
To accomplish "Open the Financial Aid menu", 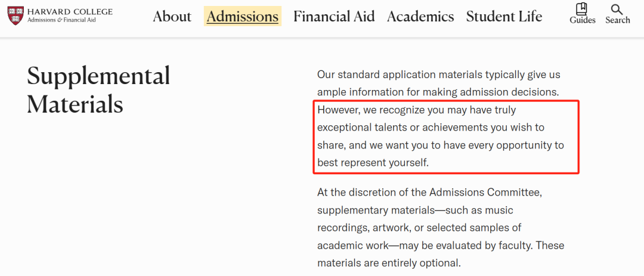I will (334, 17).
